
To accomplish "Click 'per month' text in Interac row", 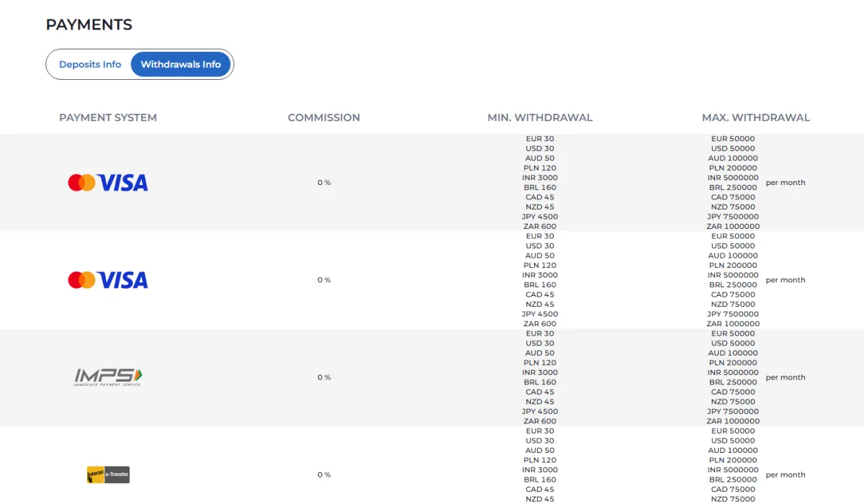I will [786, 474].
